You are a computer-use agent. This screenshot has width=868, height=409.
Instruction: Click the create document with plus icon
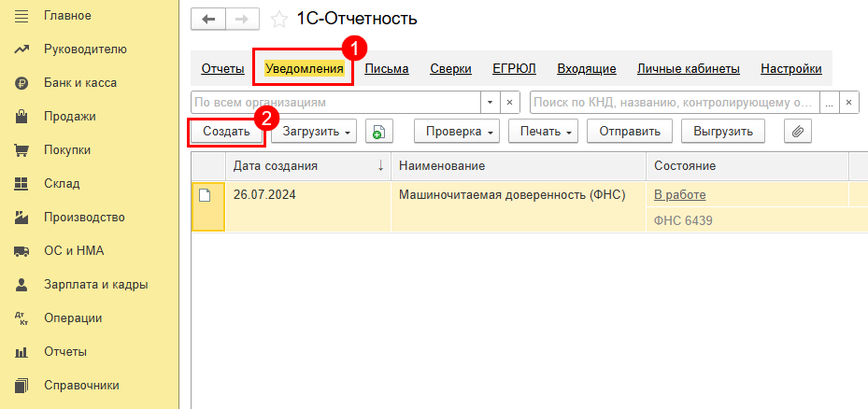pos(378,132)
